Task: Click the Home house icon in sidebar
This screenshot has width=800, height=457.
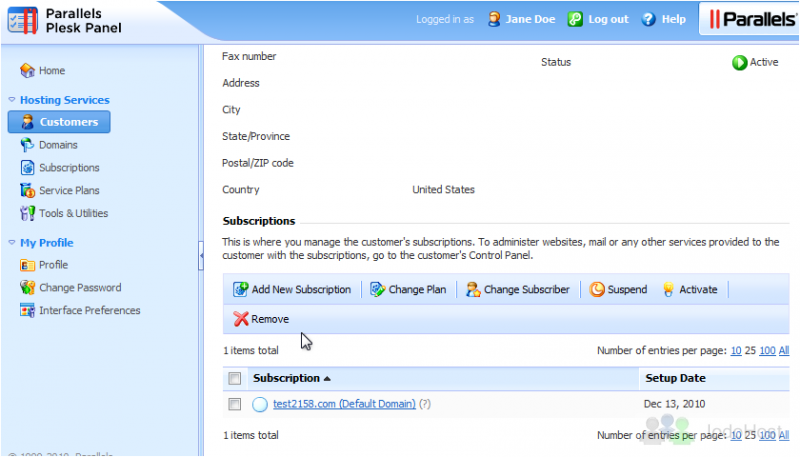Action: pyautogui.click(x=27, y=70)
